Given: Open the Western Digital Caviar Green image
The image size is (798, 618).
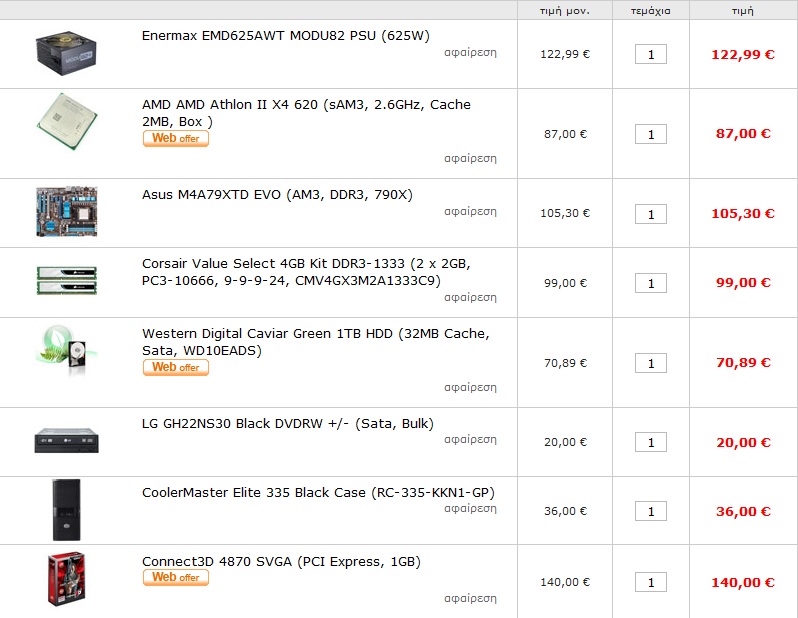Looking at the screenshot, I should [64, 351].
